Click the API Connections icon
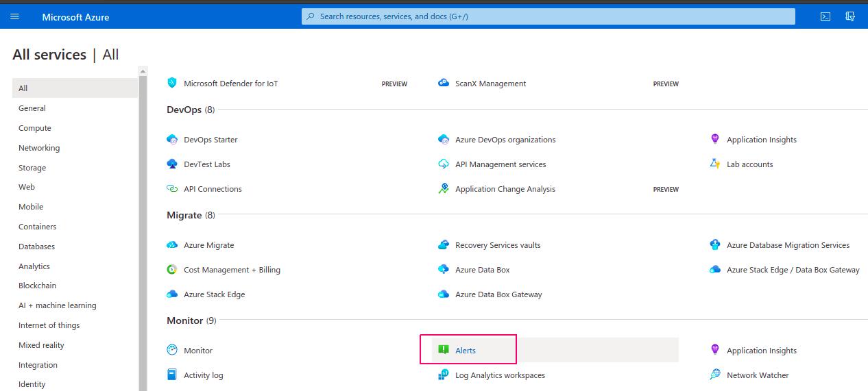The height and width of the screenshot is (391, 868). point(172,188)
